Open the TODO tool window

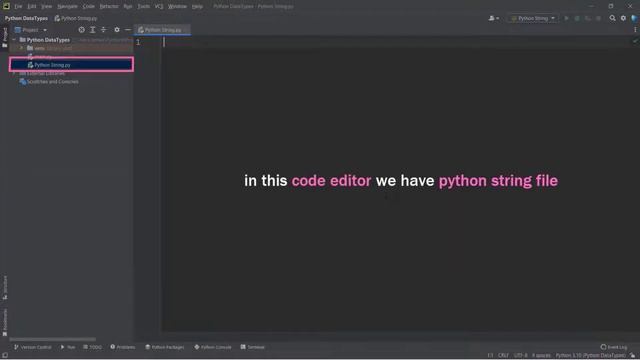coord(92,347)
